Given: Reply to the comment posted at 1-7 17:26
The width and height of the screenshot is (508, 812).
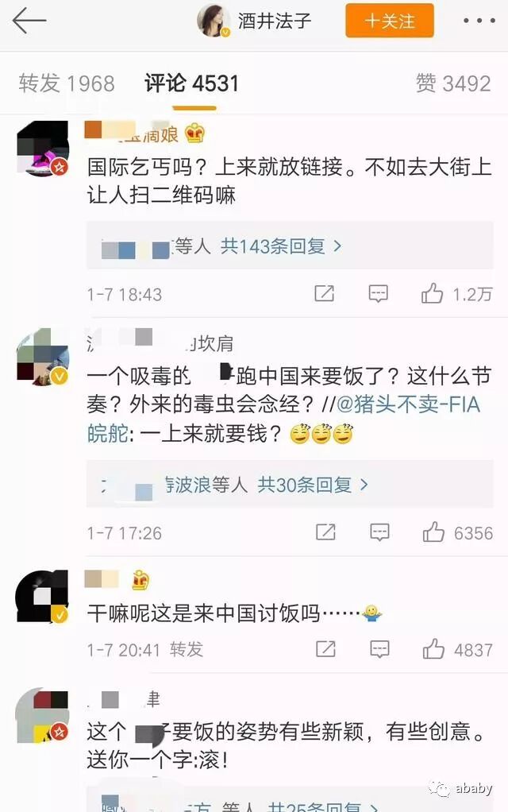Looking at the screenshot, I should tap(379, 532).
